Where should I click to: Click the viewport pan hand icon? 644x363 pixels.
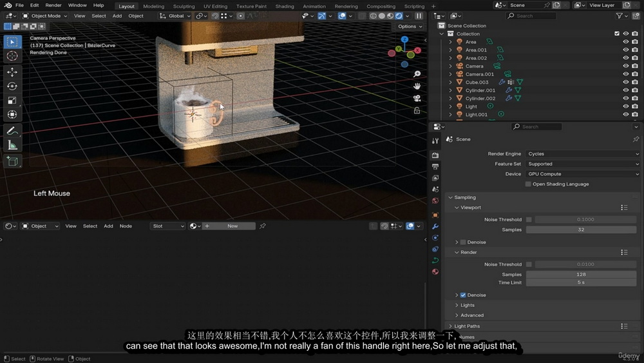coord(417,86)
